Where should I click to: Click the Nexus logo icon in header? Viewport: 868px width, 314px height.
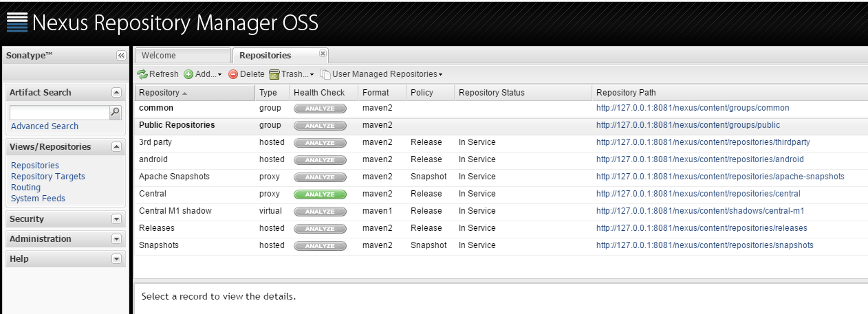pos(17,23)
